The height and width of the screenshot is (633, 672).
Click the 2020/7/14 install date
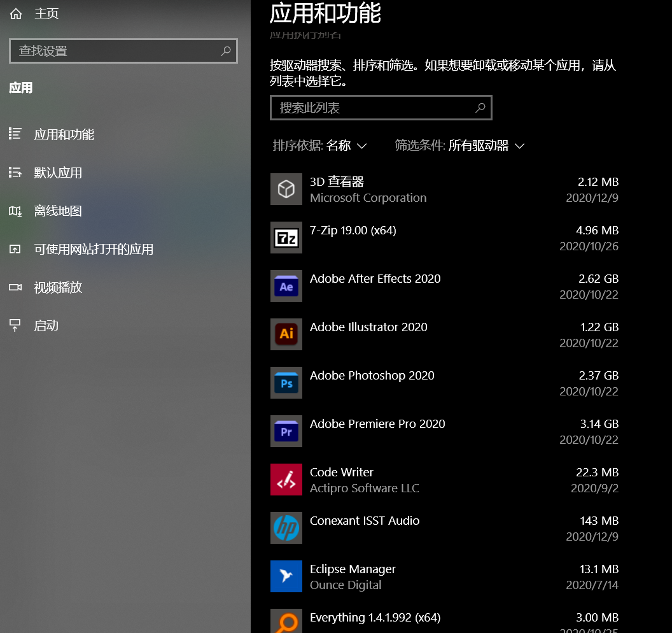point(592,585)
